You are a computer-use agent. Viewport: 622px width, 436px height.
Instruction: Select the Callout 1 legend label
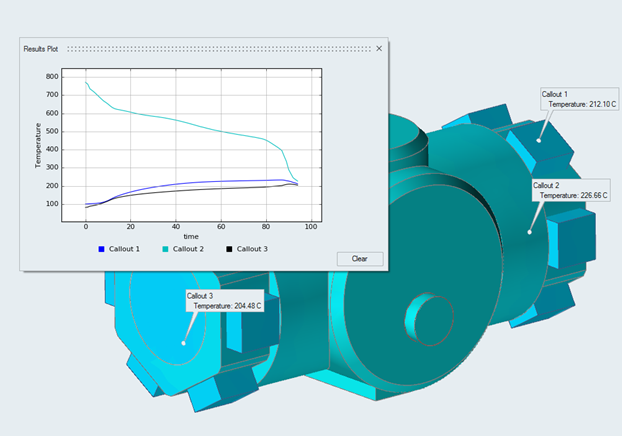pos(124,249)
